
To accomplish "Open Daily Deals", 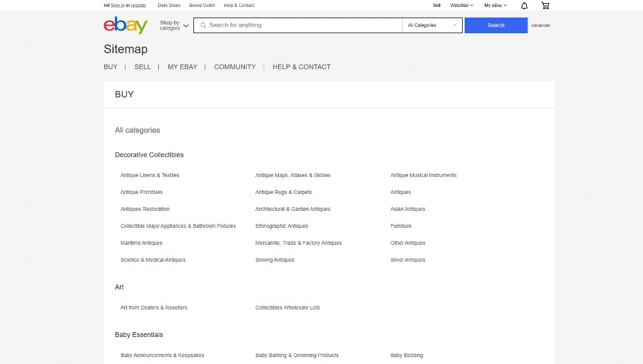I will (169, 5).
